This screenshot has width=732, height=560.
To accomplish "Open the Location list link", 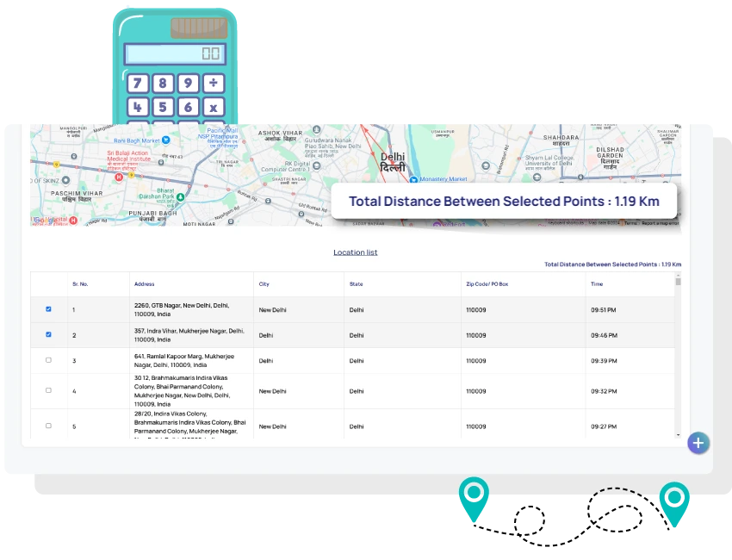I will [356, 252].
